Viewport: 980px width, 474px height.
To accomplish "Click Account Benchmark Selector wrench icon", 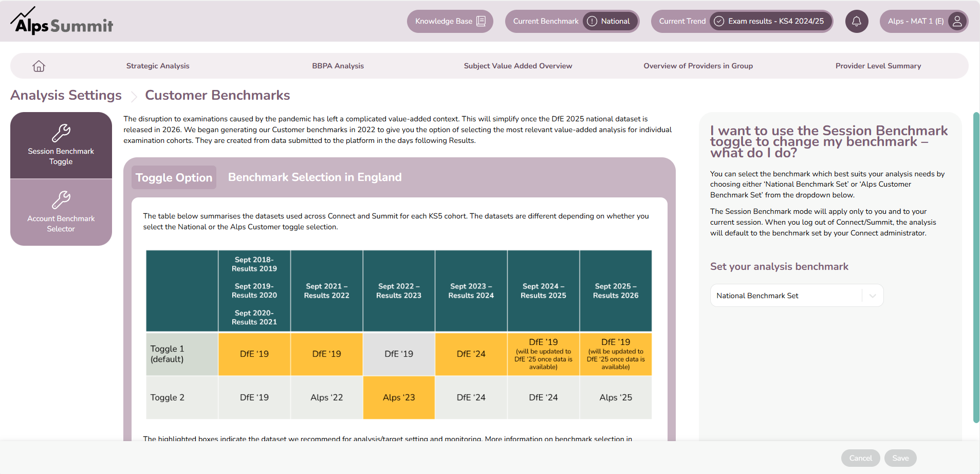I will pyautogui.click(x=61, y=200).
